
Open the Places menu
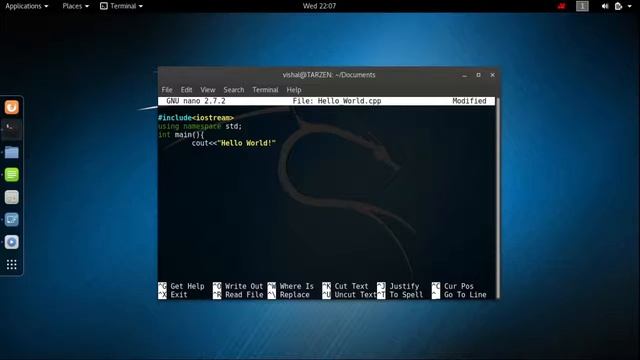pyautogui.click(x=76, y=6)
